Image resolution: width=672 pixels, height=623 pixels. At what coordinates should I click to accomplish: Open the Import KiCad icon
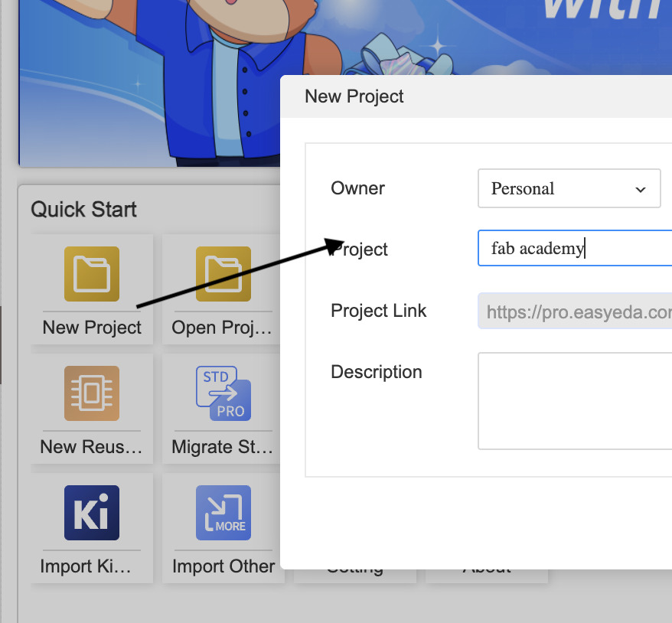click(92, 513)
